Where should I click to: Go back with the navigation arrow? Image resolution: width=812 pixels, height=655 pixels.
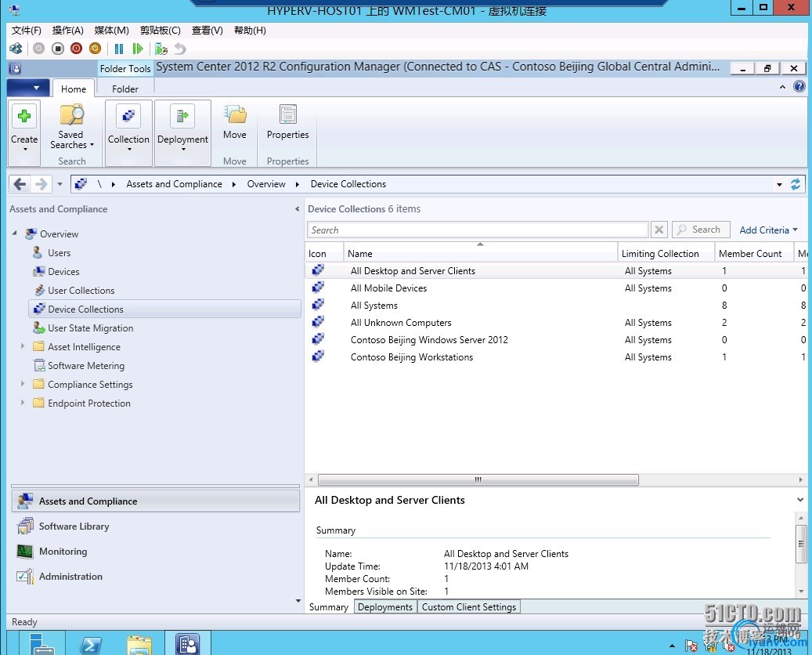tap(20, 184)
